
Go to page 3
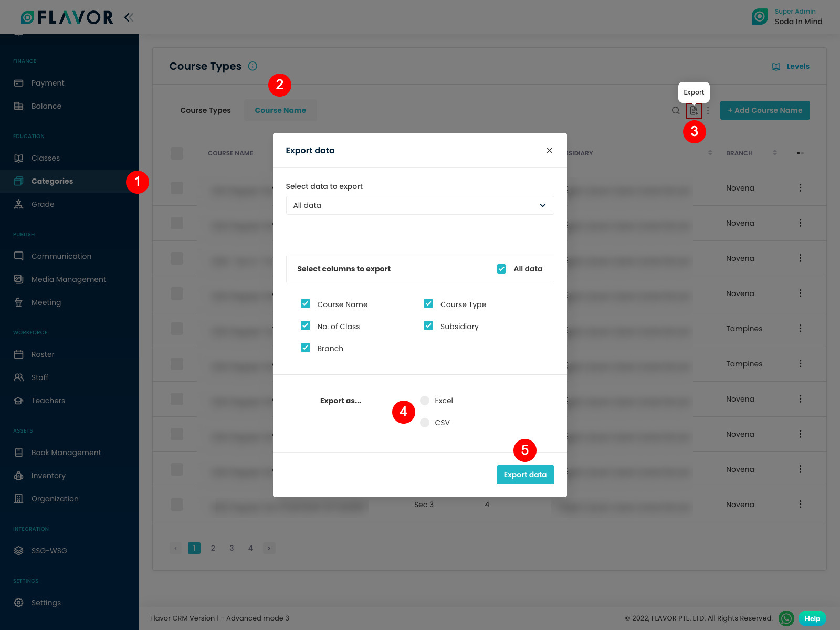[232, 548]
